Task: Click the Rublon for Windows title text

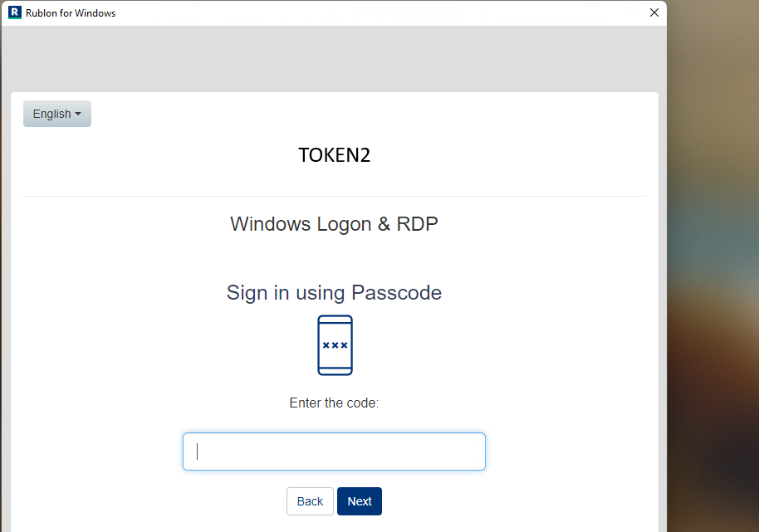Action: pos(71,13)
